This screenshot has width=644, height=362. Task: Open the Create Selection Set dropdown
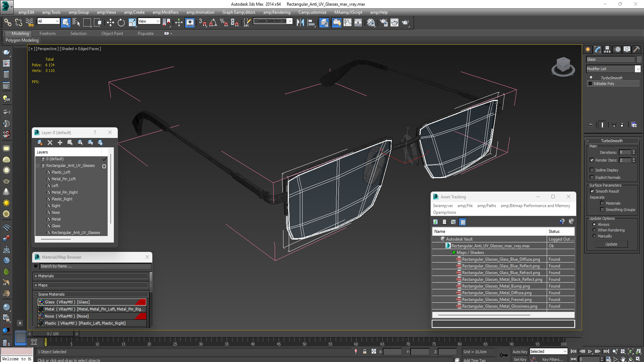[x=290, y=21]
